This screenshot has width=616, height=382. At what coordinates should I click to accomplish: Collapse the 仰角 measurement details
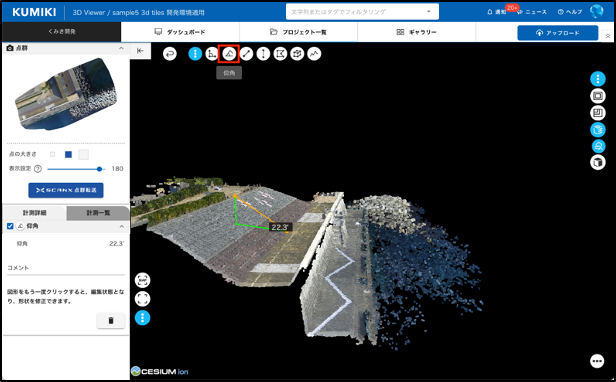pos(121,226)
